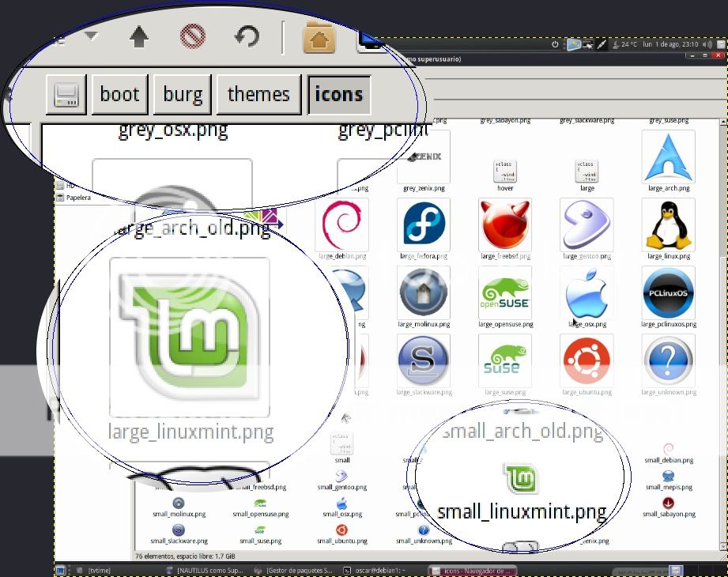Select the small_osx.png apple icon
This screenshot has width=728, height=577.
[341, 503]
